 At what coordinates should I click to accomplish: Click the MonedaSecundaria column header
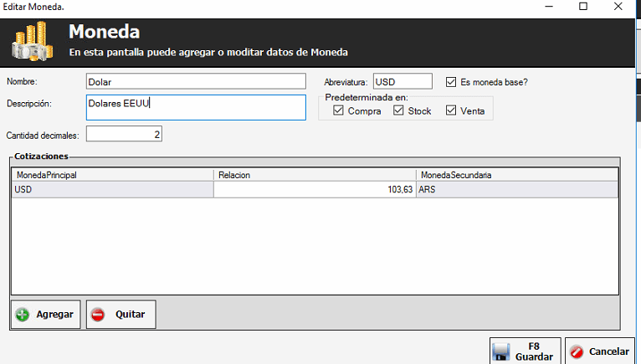[x=516, y=175]
